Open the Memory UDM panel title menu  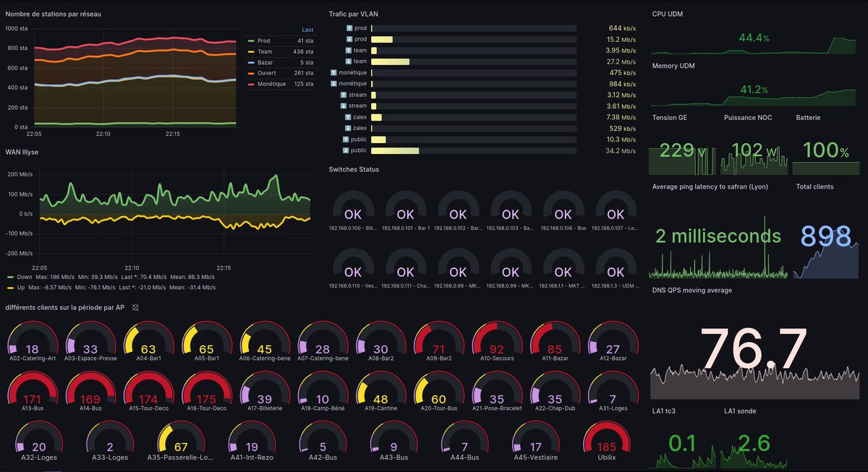(x=673, y=66)
